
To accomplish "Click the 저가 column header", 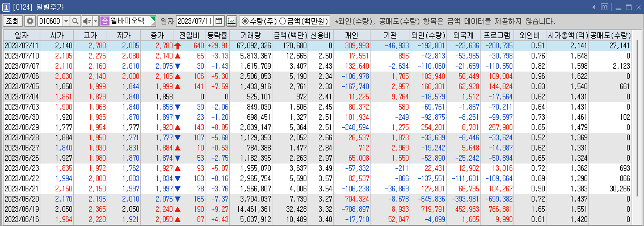I will (x=123, y=35).
